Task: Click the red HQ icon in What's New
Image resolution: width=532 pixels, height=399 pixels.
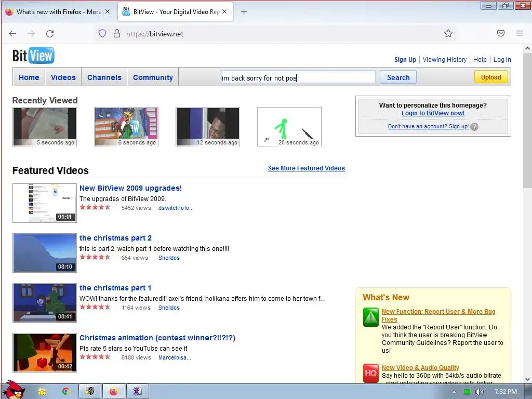Action: tap(370, 373)
